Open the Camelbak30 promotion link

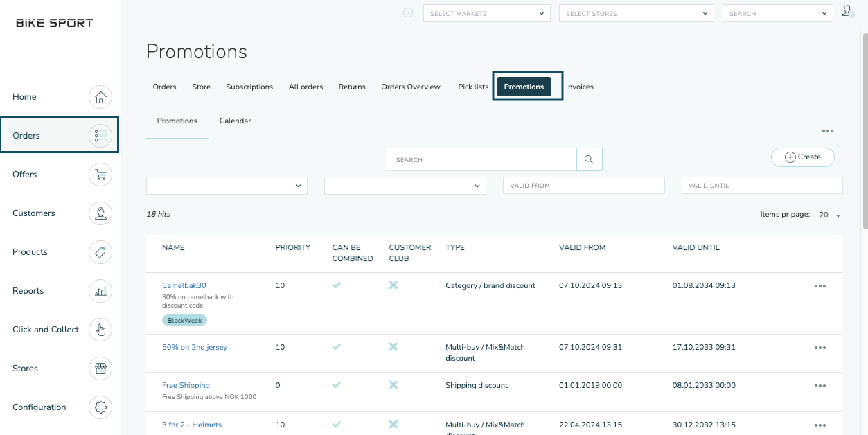click(x=184, y=285)
